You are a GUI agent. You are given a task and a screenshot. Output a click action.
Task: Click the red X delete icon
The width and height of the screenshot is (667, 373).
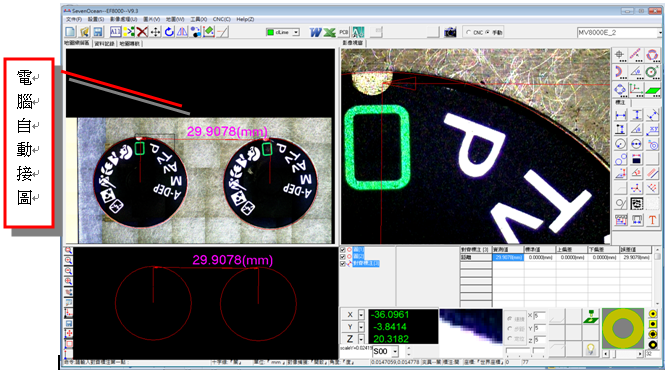click(x=142, y=32)
